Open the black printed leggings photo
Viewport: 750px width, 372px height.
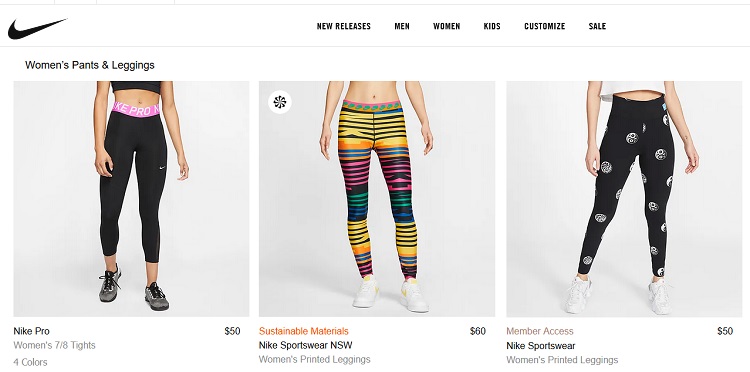[x=624, y=199]
